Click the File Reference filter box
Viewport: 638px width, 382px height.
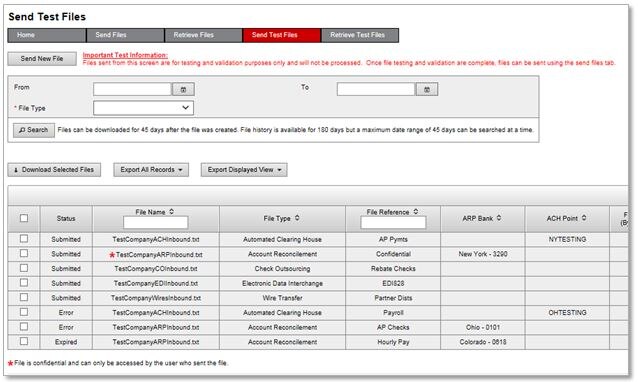393,223
